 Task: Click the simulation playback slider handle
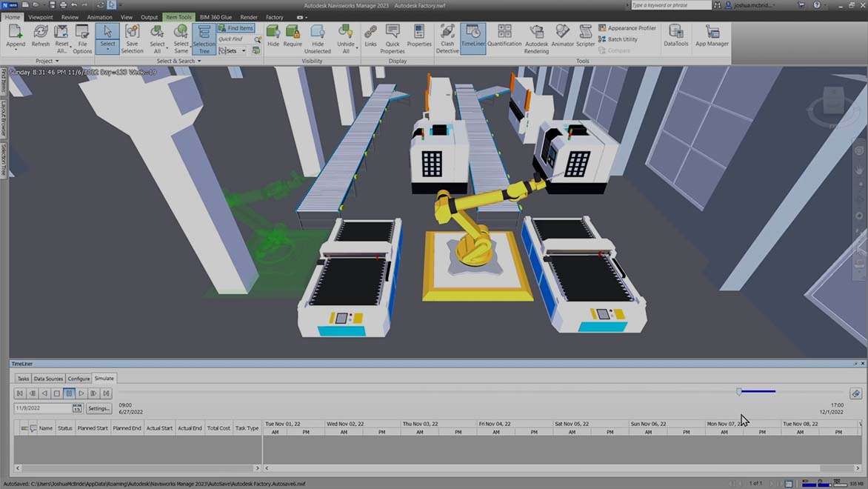tap(738, 392)
